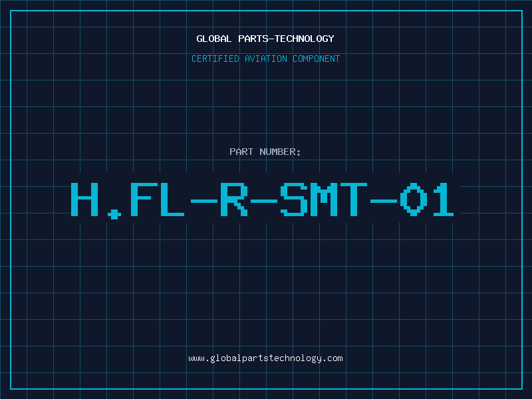Click the PART NUMBER: label

tap(265, 152)
